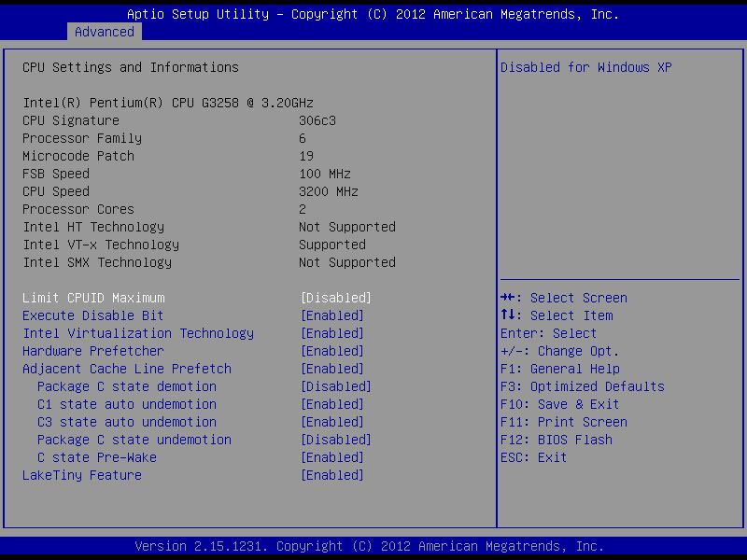The width and height of the screenshot is (747, 560).
Task: Click the Intel SMX Technology Not Supported value
Action: point(347,262)
